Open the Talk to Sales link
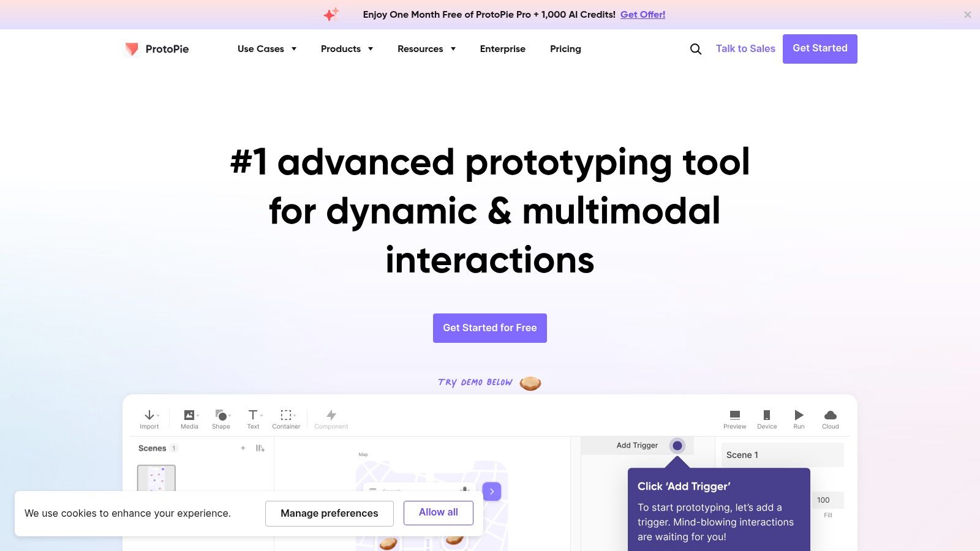The width and height of the screenshot is (980, 551). pos(745,49)
